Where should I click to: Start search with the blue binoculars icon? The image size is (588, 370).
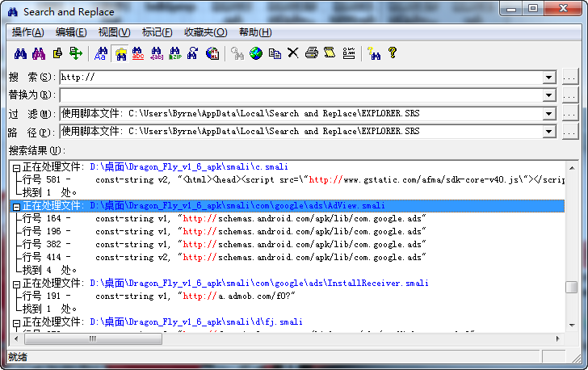[x=20, y=53]
